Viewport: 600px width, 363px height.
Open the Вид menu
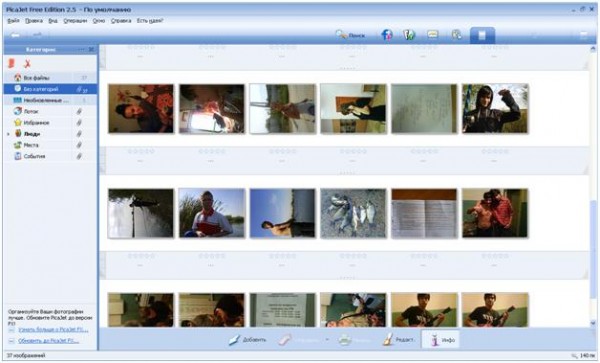(53, 21)
